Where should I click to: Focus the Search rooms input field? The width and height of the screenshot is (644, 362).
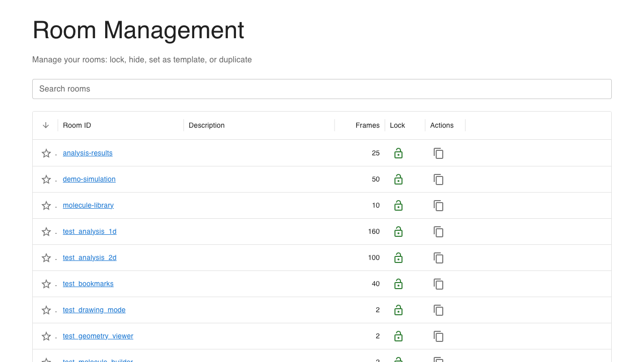(322, 89)
